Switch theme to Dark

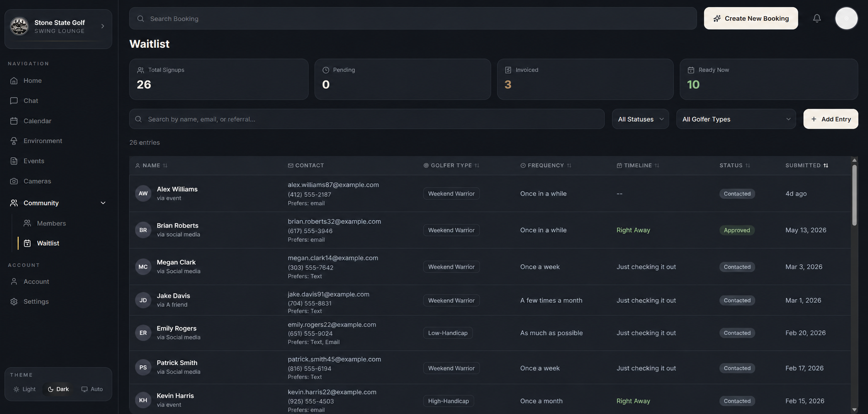point(58,389)
